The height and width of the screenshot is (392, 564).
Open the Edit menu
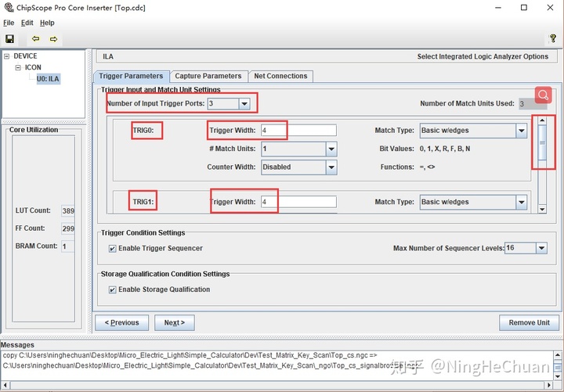27,23
